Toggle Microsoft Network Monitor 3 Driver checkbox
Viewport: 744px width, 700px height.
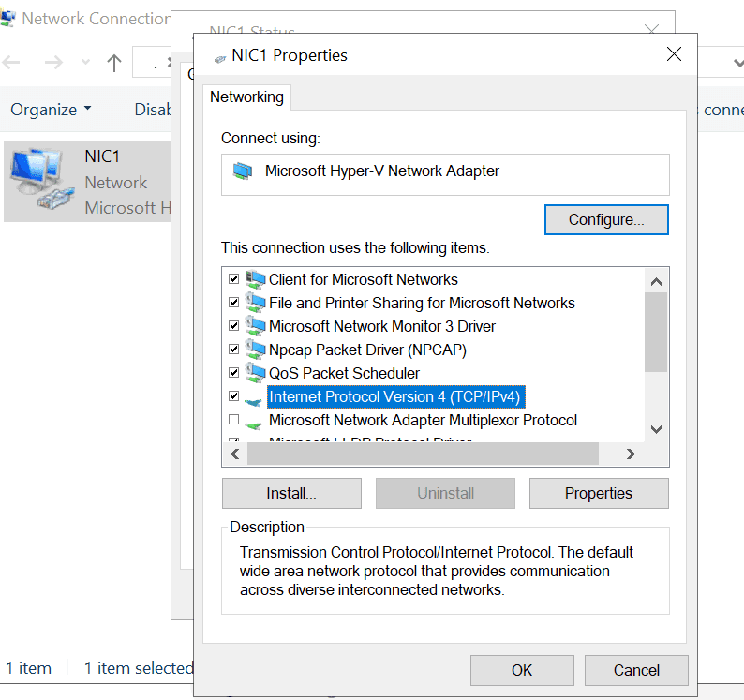coord(233,325)
